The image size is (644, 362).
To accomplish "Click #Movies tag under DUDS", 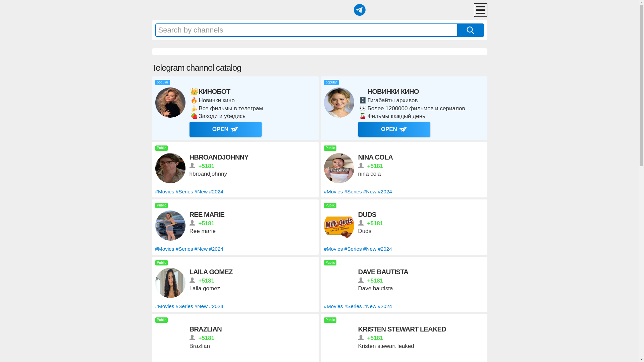I will [x=333, y=249].
